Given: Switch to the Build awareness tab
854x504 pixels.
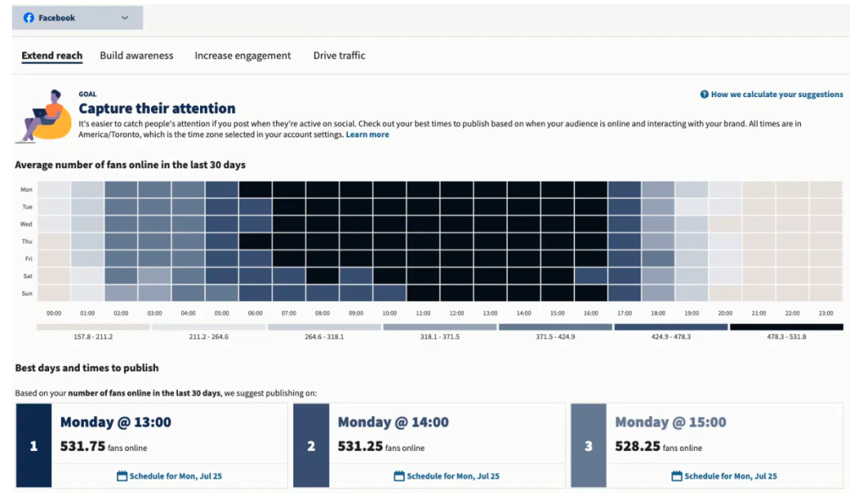Looking at the screenshot, I should coord(137,56).
